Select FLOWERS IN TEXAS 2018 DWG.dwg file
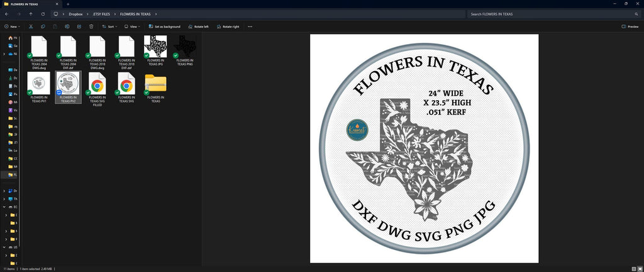Screen dimensions: 644x272 (x=97, y=52)
